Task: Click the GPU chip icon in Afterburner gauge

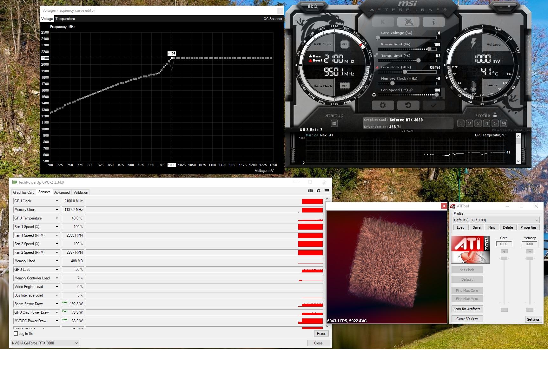Action: click(345, 44)
